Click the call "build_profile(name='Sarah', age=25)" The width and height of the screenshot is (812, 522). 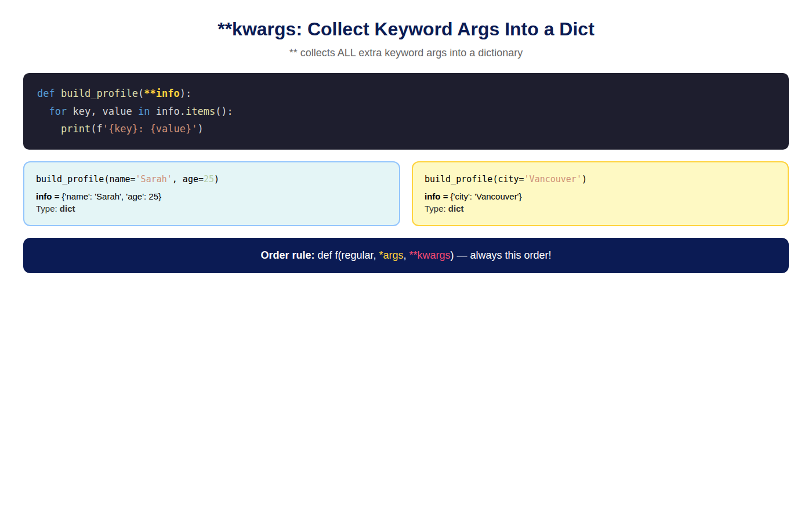pyautogui.click(x=128, y=179)
